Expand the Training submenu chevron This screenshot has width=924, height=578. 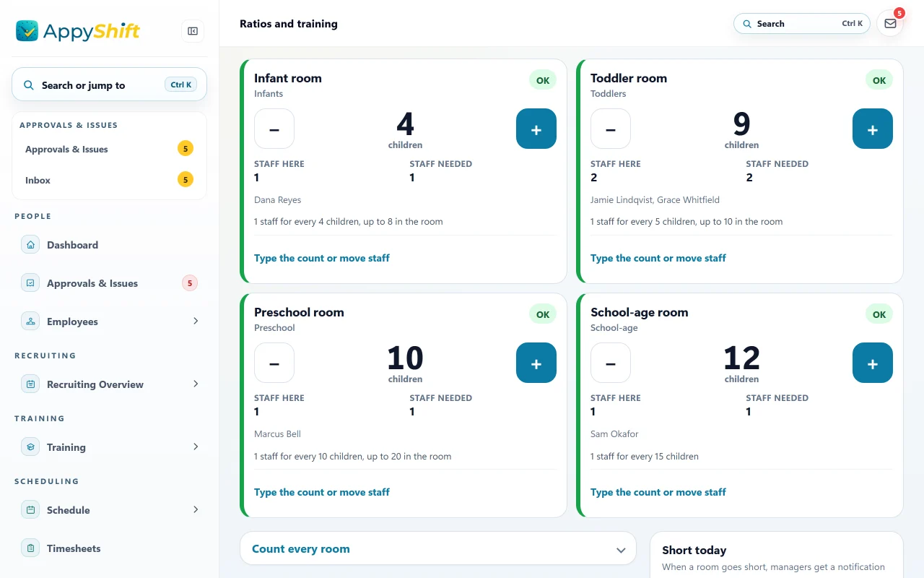coord(196,447)
